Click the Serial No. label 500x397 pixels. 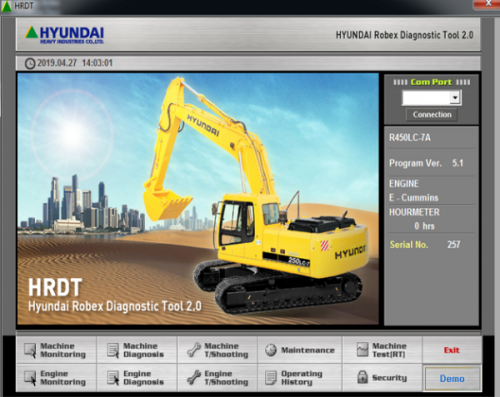point(409,245)
